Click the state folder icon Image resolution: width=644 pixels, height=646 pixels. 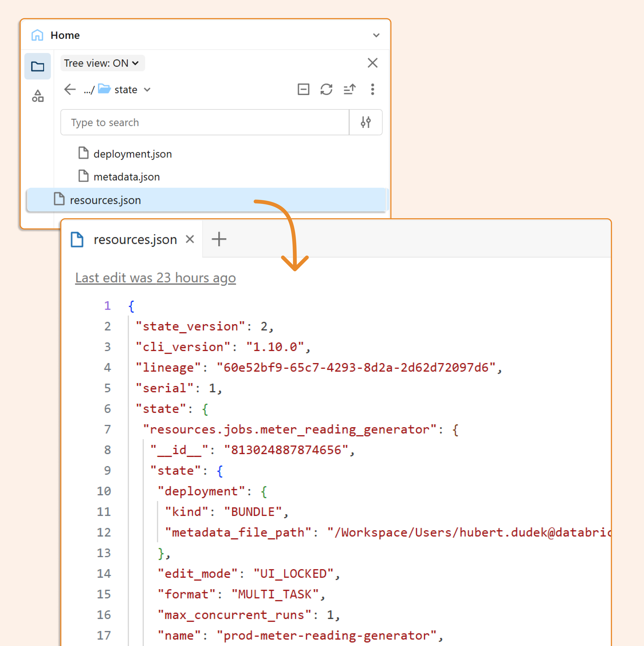[104, 89]
